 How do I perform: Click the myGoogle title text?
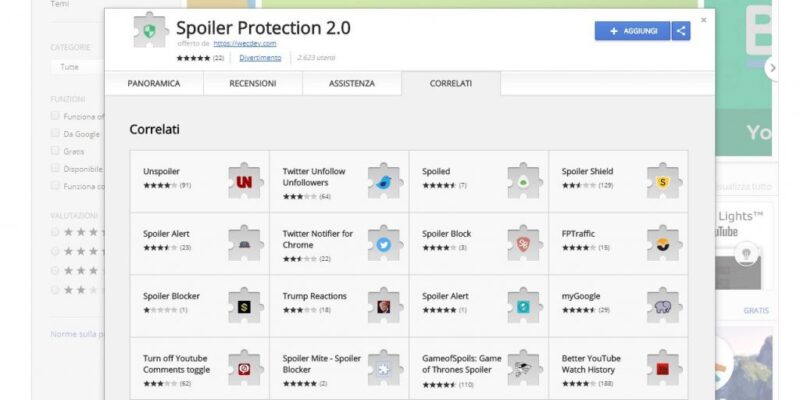pos(581,296)
